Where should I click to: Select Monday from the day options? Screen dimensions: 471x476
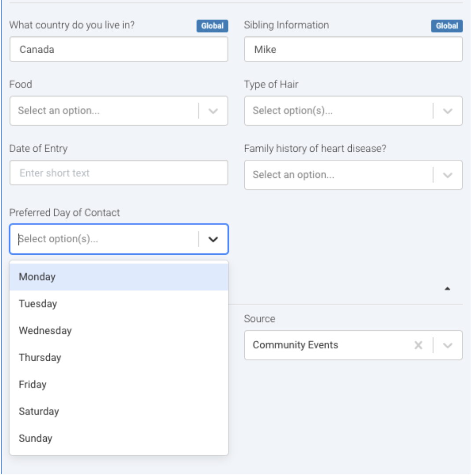pyautogui.click(x=37, y=277)
